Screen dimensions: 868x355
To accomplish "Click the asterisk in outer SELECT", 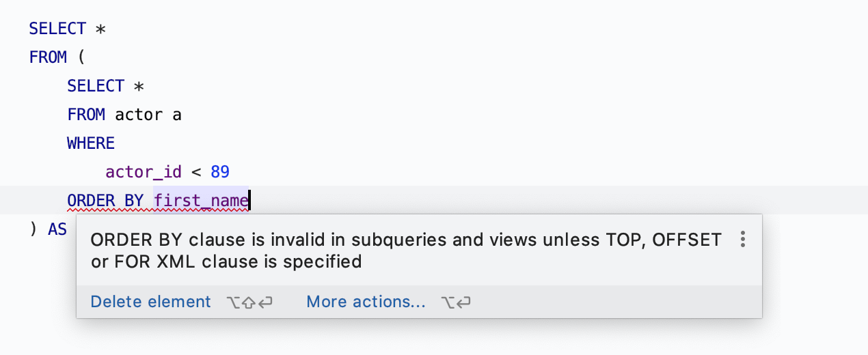I will [x=100, y=29].
